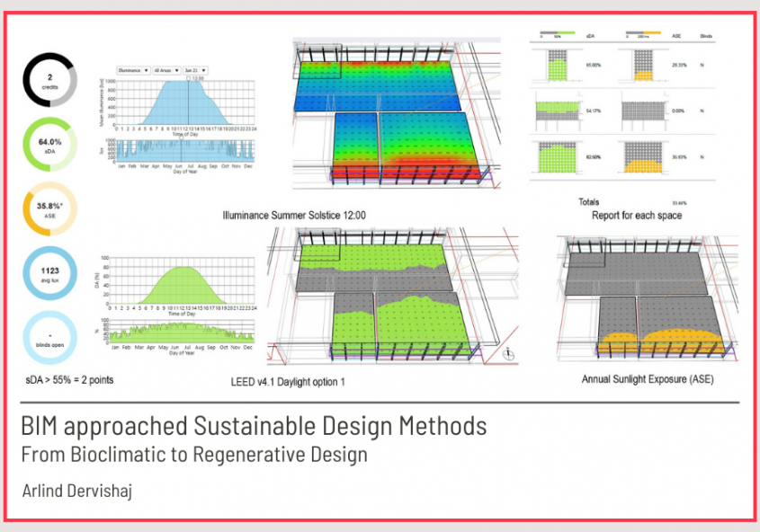Click the 2 credits ring gauge

[x=50, y=81]
